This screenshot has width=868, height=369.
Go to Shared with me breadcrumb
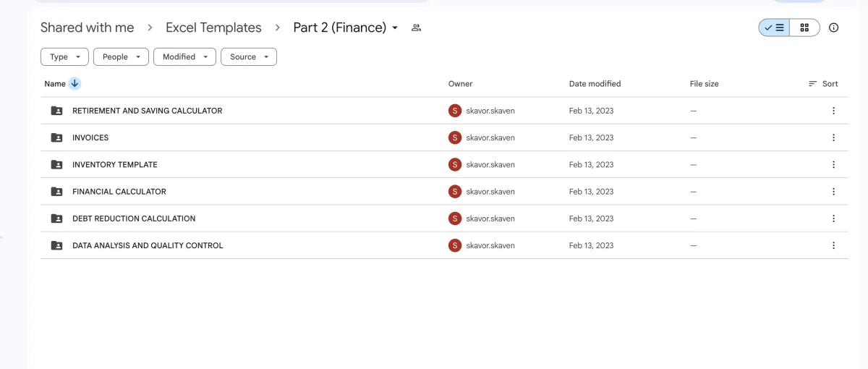pyautogui.click(x=87, y=27)
